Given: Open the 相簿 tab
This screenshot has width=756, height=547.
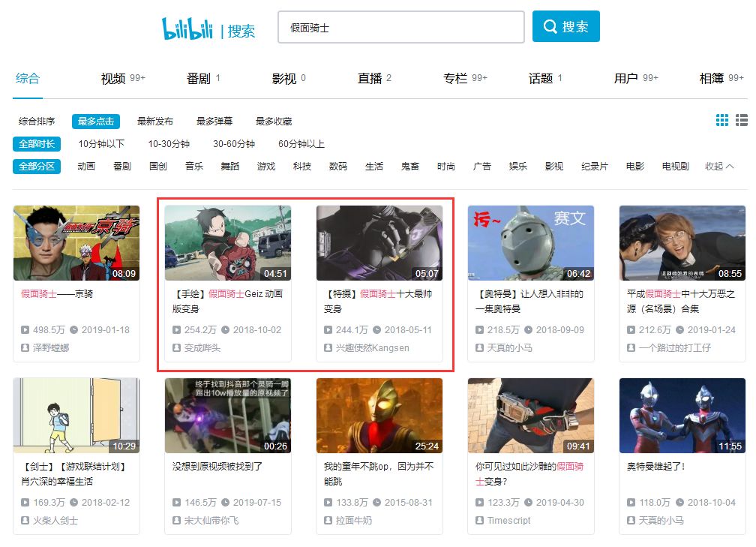Looking at the screenshot, I should tap(721, 78).
